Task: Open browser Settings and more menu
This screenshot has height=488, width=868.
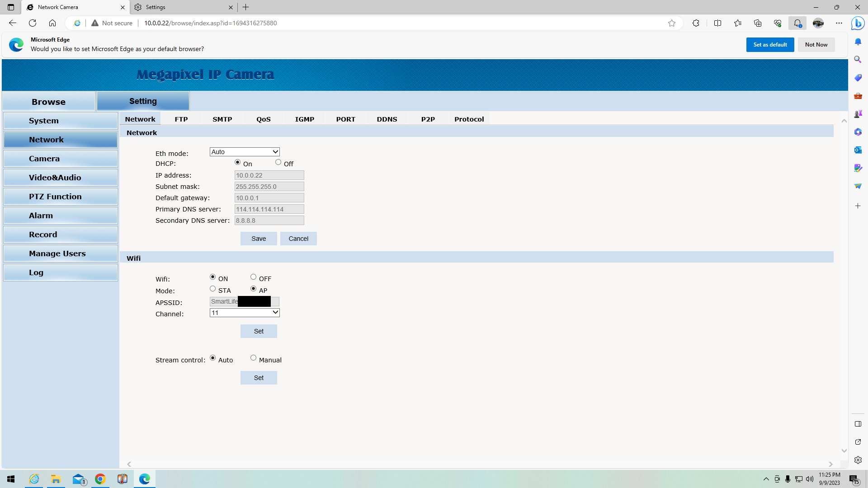Action: (x=839, y=23)
